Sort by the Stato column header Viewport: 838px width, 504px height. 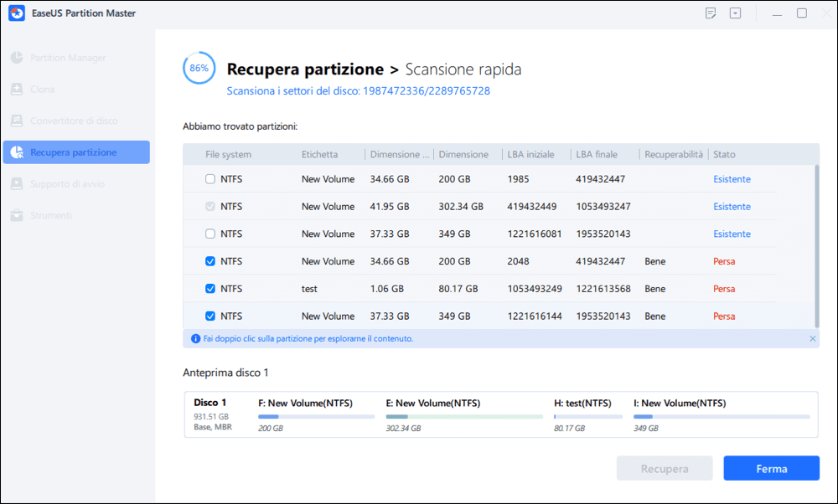(724, 155)
